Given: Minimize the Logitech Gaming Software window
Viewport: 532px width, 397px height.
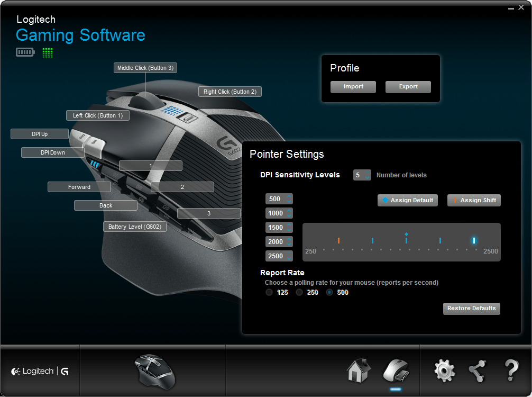Looking at the screenshot, I should coord(511,8).
